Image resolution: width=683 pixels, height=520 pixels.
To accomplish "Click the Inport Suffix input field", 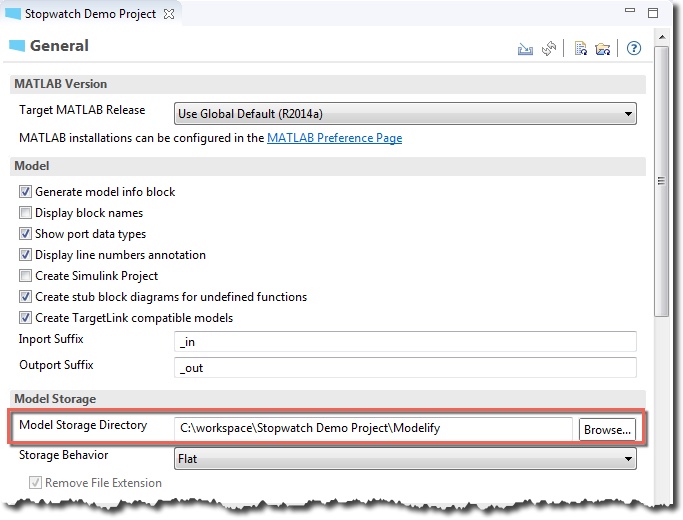I will click(x=405, y=342).
